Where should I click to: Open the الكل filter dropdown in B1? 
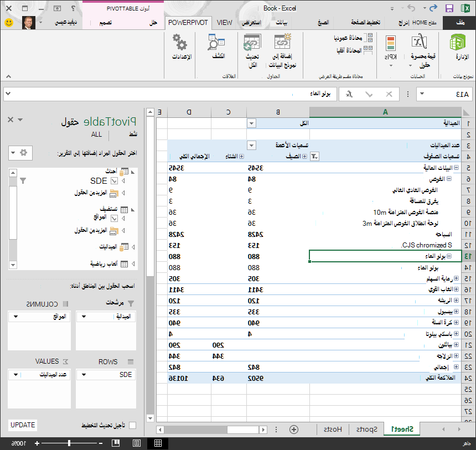click(x=251, y=123)
